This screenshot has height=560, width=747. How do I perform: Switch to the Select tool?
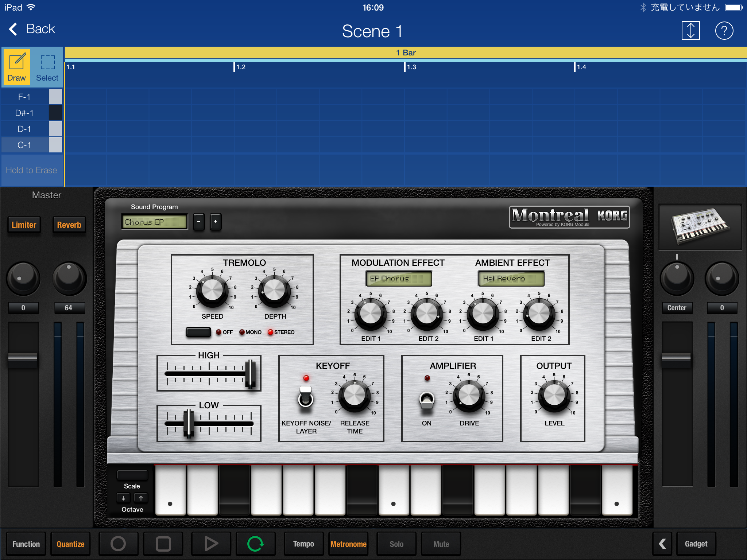47,67
